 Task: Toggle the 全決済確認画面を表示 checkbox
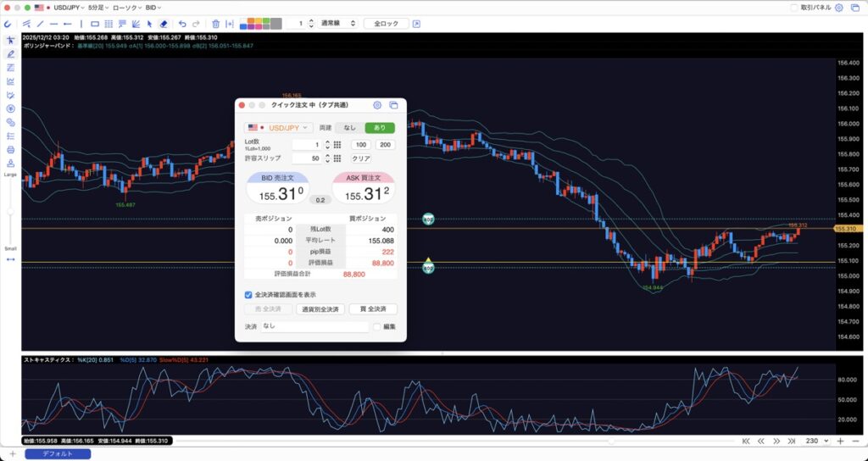248,294
